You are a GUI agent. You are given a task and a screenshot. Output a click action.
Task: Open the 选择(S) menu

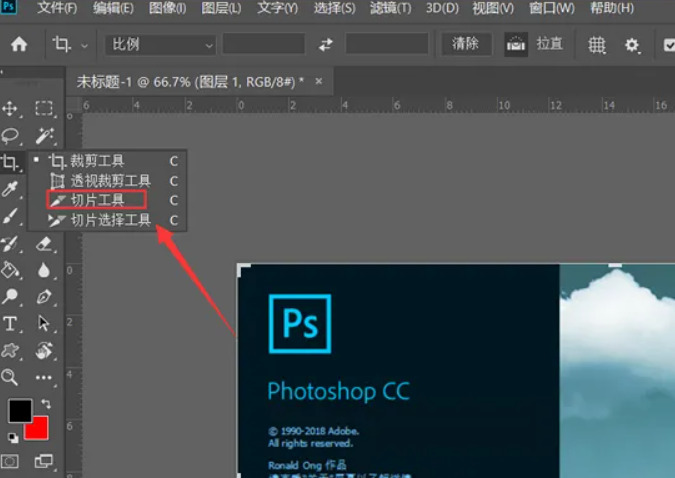[334, 8]
